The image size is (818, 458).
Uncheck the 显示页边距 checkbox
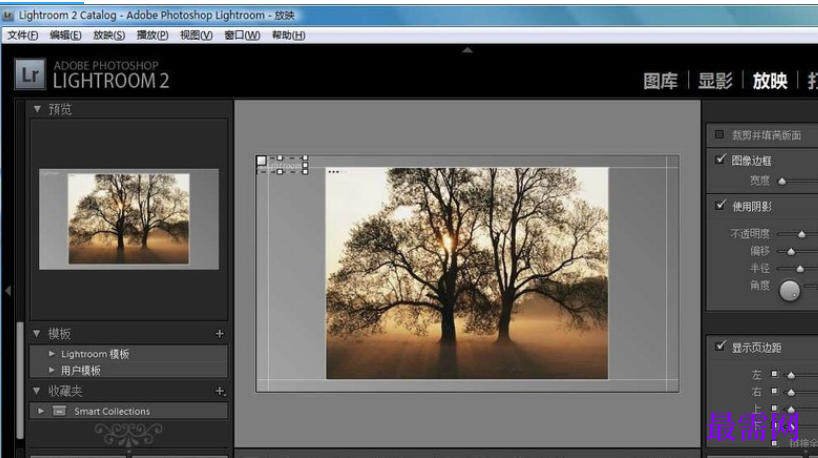click(720, 346)
